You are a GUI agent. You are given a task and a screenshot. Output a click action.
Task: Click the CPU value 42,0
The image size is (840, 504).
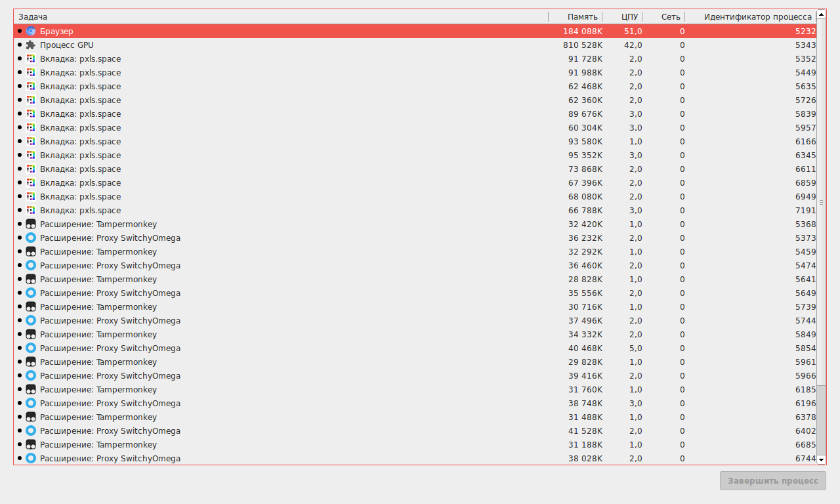pos(633,45)
